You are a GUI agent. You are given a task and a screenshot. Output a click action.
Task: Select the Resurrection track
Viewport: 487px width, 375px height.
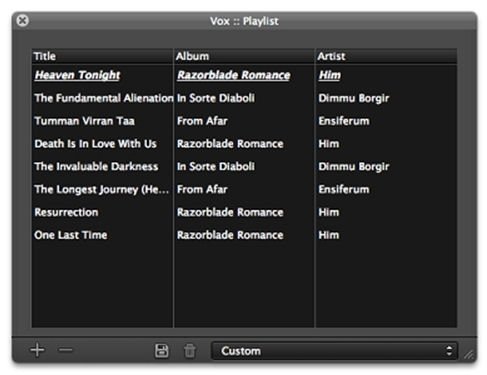(66, 212)
